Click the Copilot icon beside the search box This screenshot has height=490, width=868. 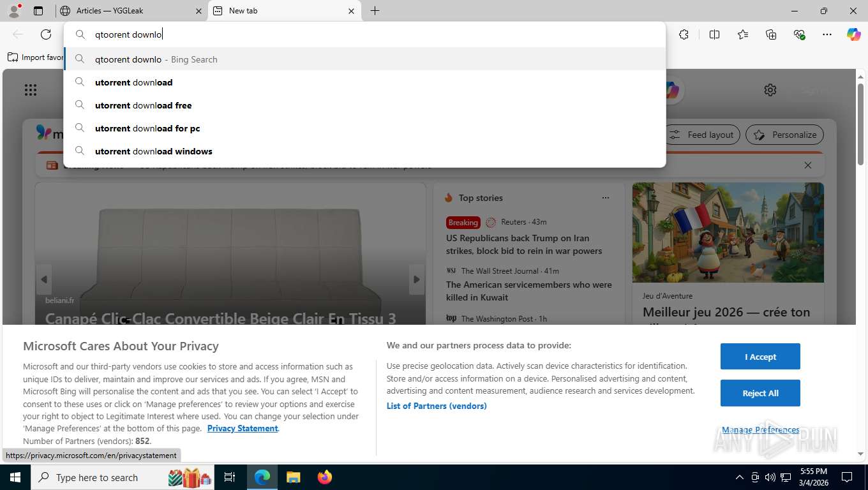tap(671, 90)
